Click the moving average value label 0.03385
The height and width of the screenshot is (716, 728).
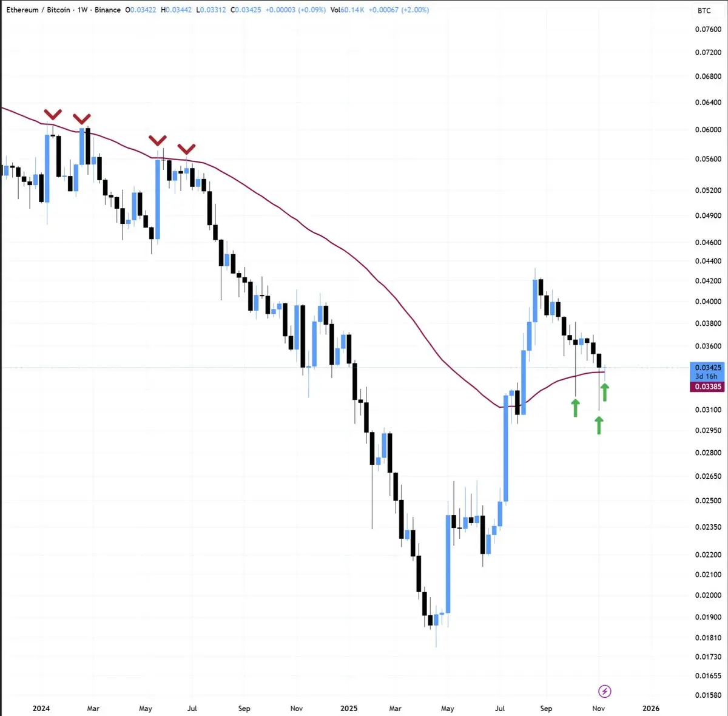pyautogui.click(x=707, y=387)
